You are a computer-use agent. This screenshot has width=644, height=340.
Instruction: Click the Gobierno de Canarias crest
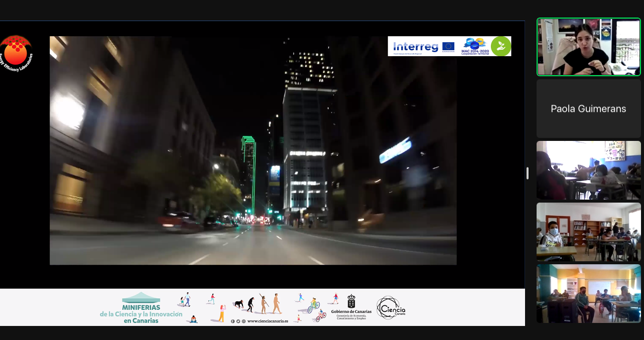click(351, 301)
